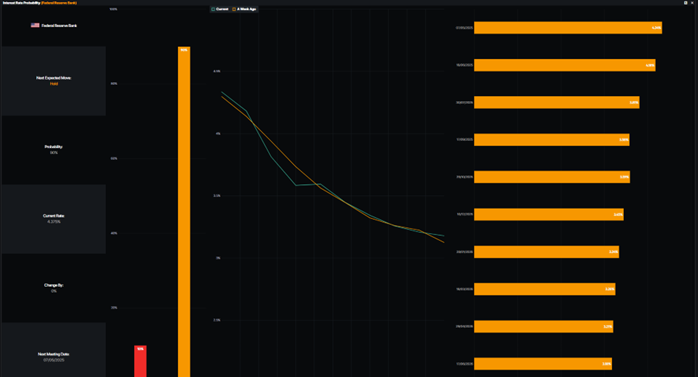This screenshot has width=698, height=377.
Task: Click the Current Rate 4.375% card
Action: coord(54,219)
